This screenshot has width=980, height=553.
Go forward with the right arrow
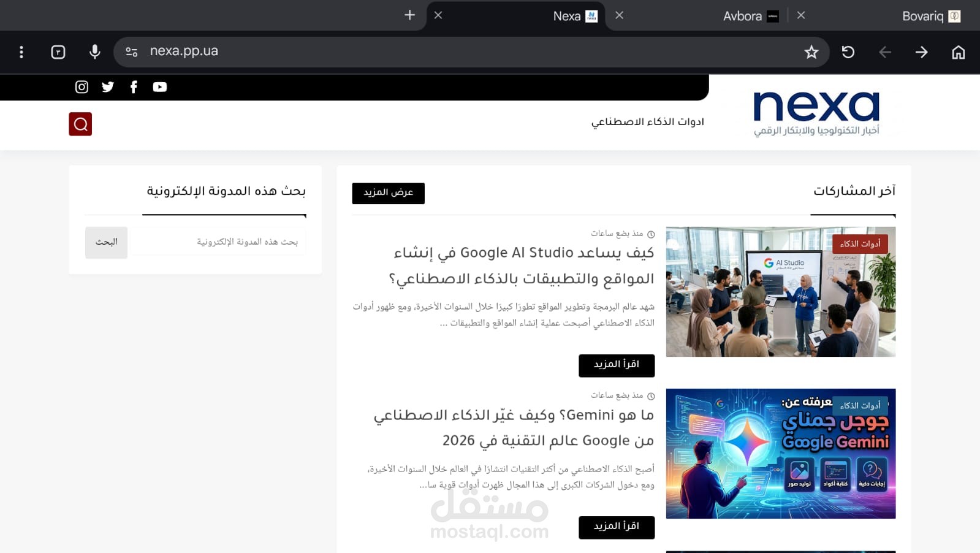tap(922, 52)
